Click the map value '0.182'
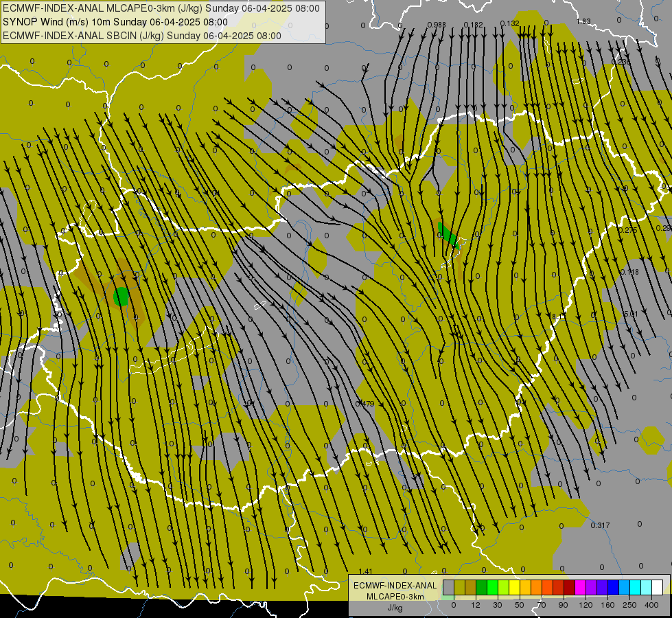The width and height of the screenshot is (672, 618). coord(473,25)
